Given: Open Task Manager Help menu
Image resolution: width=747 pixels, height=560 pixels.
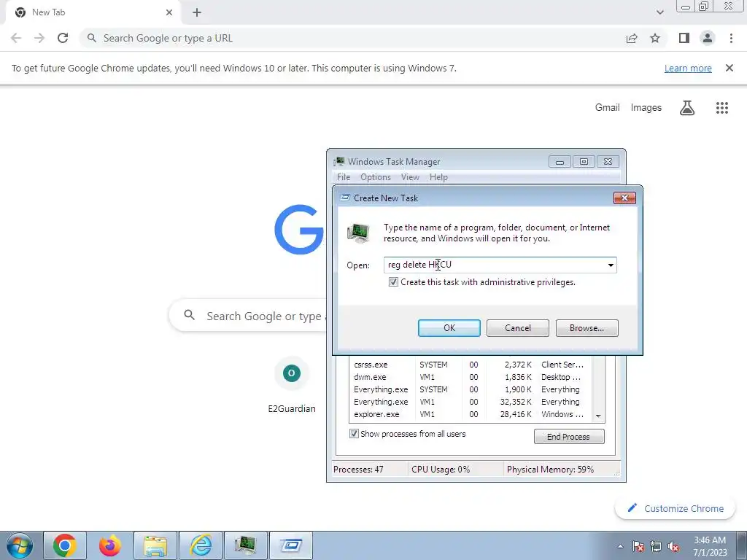Looking at the screenshot, I should click(x=438, y=177).
